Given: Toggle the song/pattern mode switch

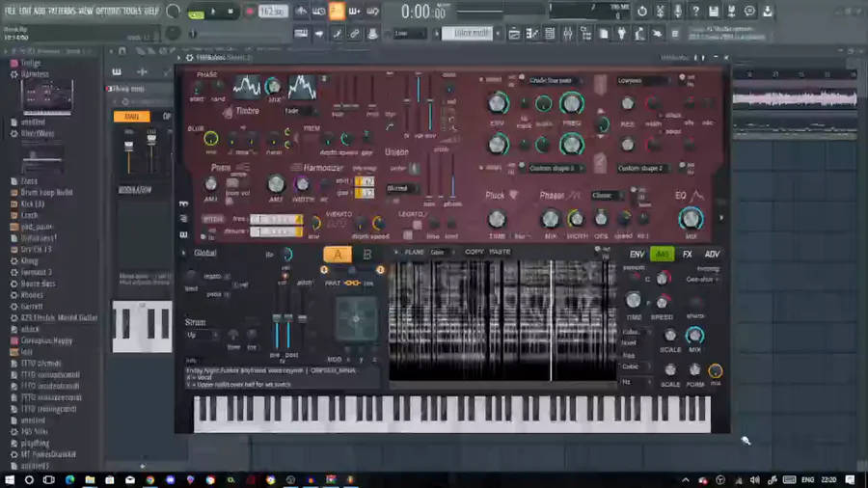Looking at the screenshot, I should (x=196, y=14).
